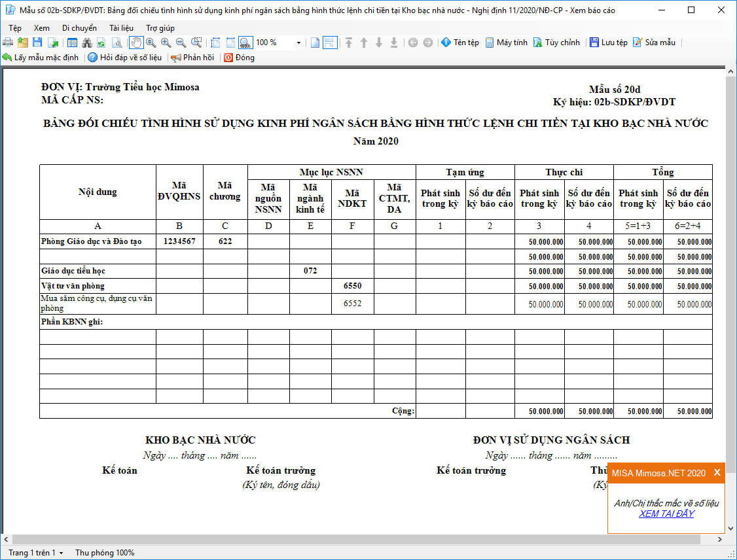Click Sửa mẫu to edit template
This screenshot has height=560, width=737.
(x=654, y=43)
